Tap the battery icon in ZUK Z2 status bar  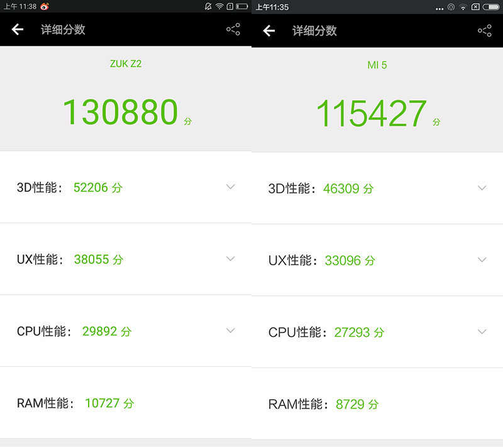[242, 6]
